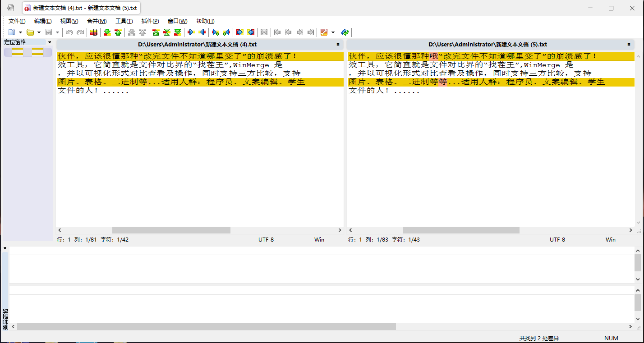644x343 pixels.
Task: Click the Open folder toolbar icon
Action: [30, 32]
